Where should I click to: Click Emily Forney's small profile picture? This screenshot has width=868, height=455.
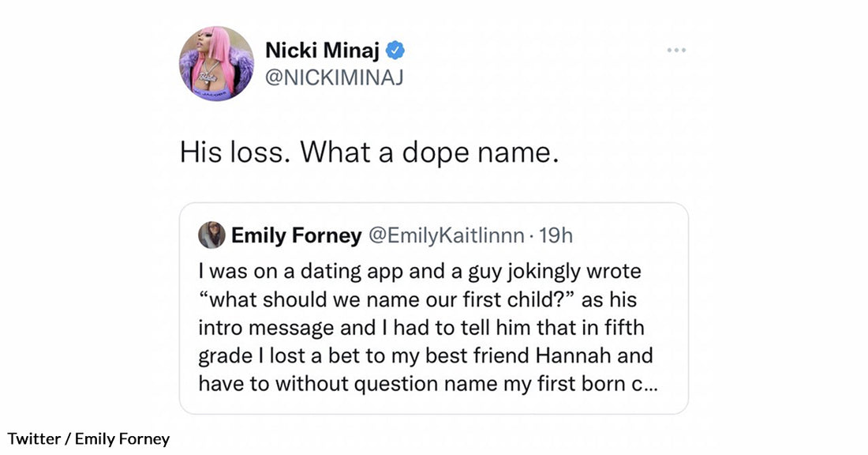pos(211,235)
